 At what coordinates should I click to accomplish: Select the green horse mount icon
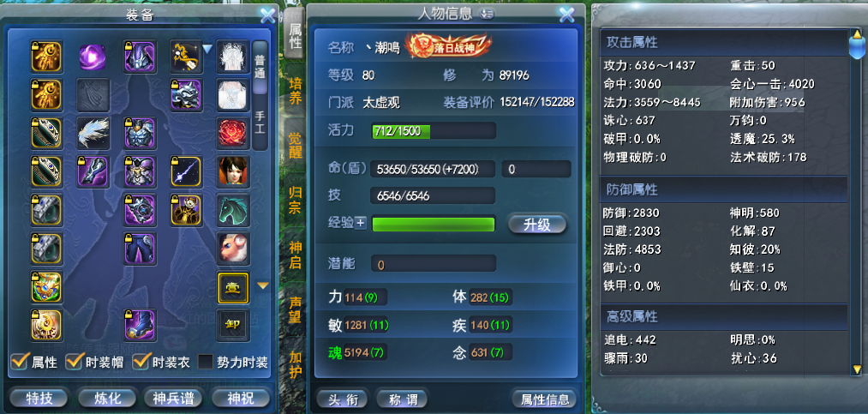(x=232, y=210)
